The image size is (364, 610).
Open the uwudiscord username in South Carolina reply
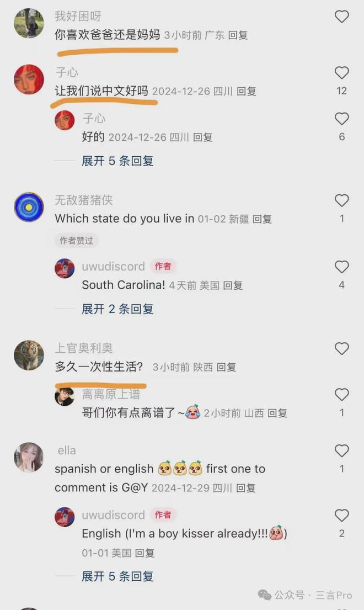tap(113, 267)
